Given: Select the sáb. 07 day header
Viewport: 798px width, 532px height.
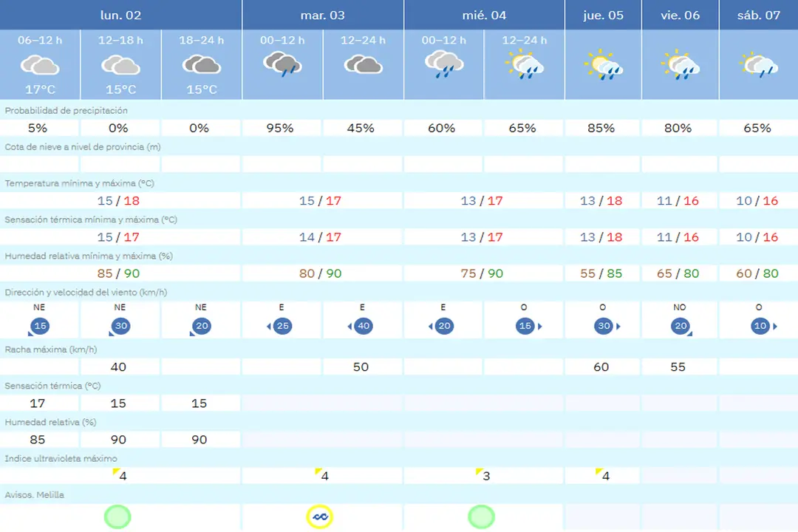Looking at the screenshot, I should tap(758, 15).
